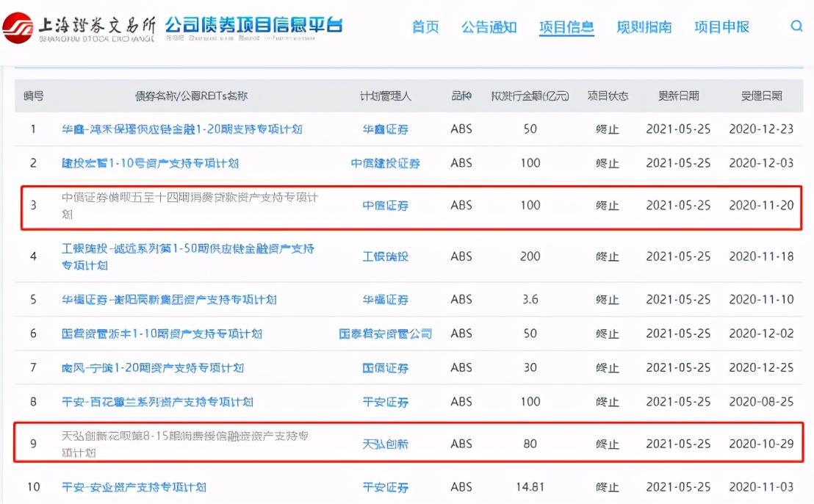Viewport: 814px width, 504px height.
Task: Click the update date in row 5
Action: pos(678,300)
